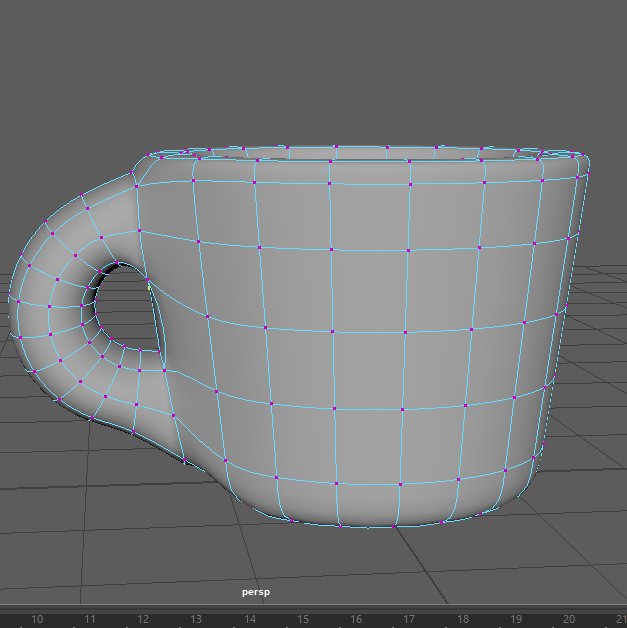Go to frame 14 on the timeline
Screen dimensions: 627x628
(x=249, y=619)
